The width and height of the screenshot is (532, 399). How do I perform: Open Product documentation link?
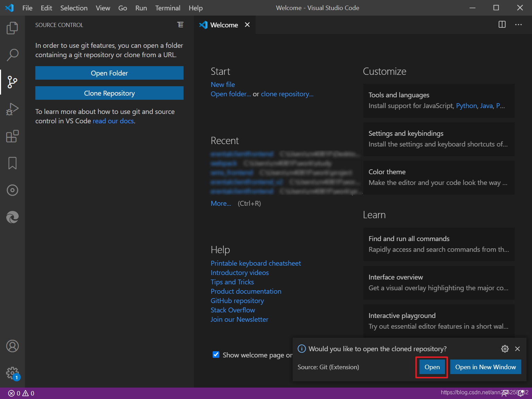[246, 291]
